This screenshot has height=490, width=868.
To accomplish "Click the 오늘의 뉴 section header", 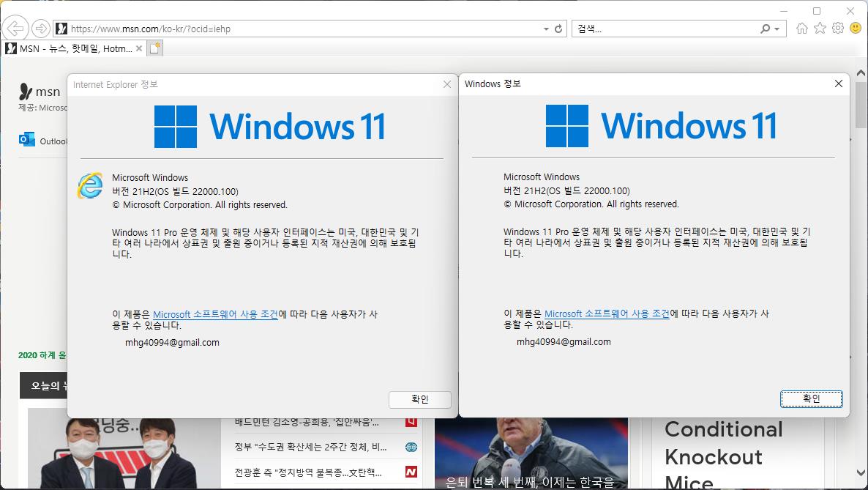I will 43,386.
